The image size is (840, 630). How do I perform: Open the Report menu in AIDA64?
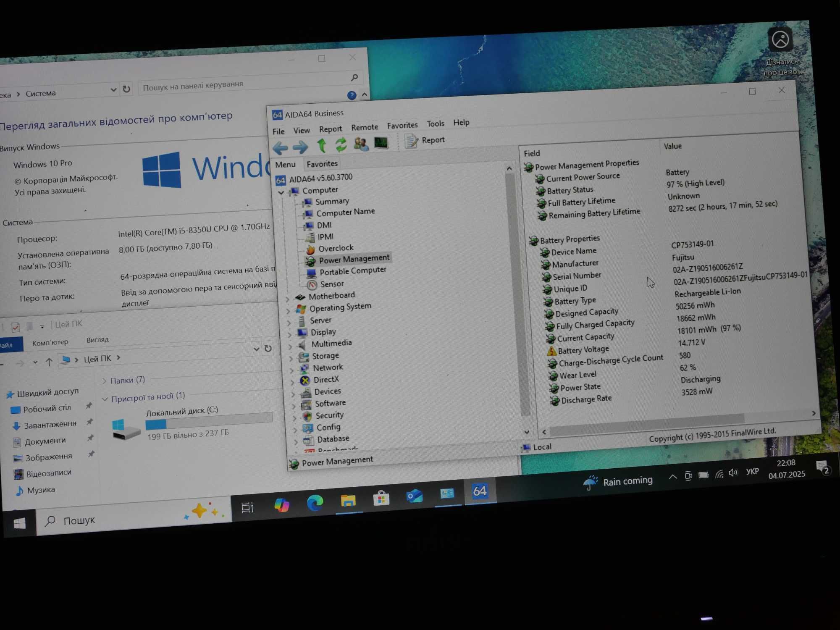coord(331,129)
